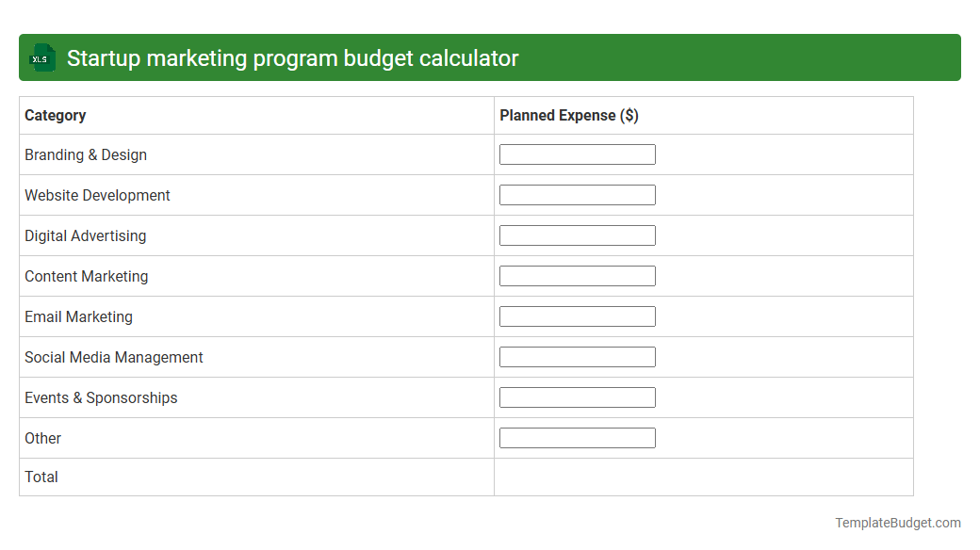Click the Events & Sponsorships expense input
The image size is (980, 550).
(x=577, y=396)
